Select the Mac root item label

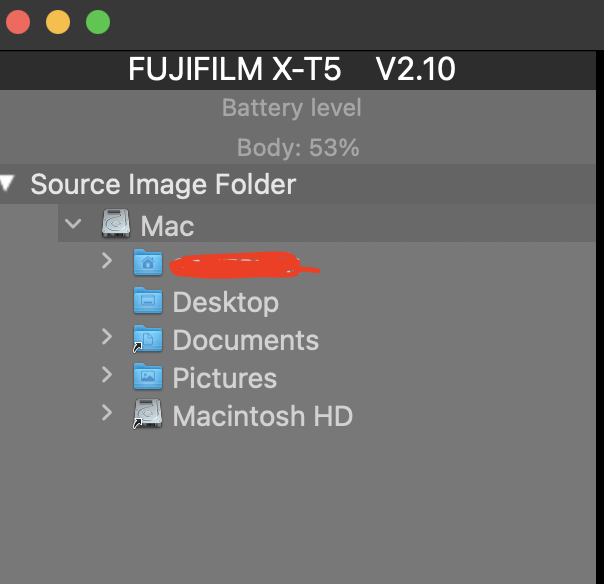(x=167, y=226)
